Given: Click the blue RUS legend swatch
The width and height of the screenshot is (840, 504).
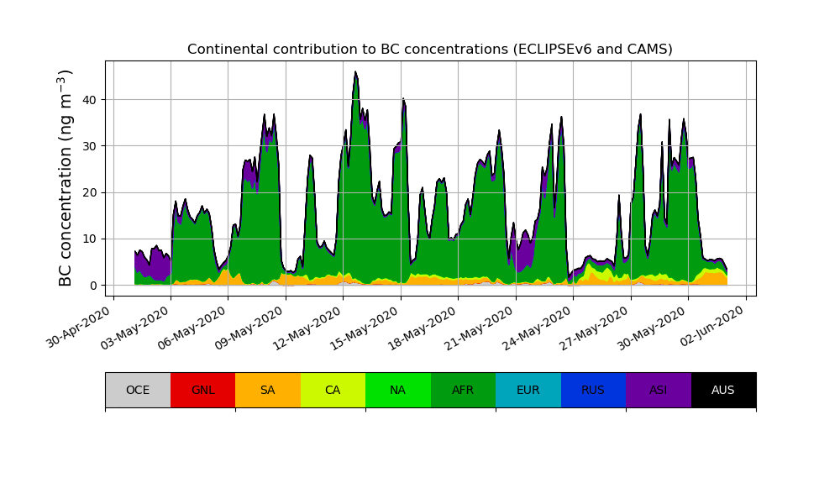Looking at the screenshot, I should coord(593,390).
